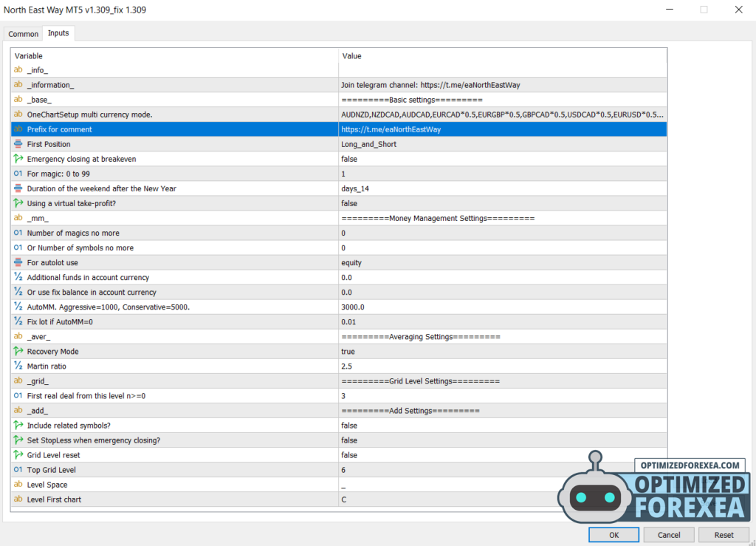Click the integer icon beside Or Number of symbols no more
Screen dimensions: 756x546
(18, 248)
